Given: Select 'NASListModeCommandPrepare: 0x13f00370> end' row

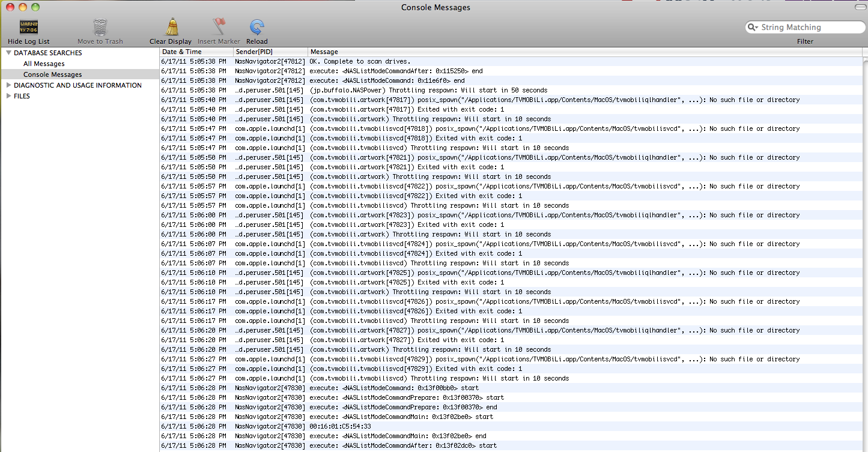Looking at the screenshot, I should tap(511, 407).
